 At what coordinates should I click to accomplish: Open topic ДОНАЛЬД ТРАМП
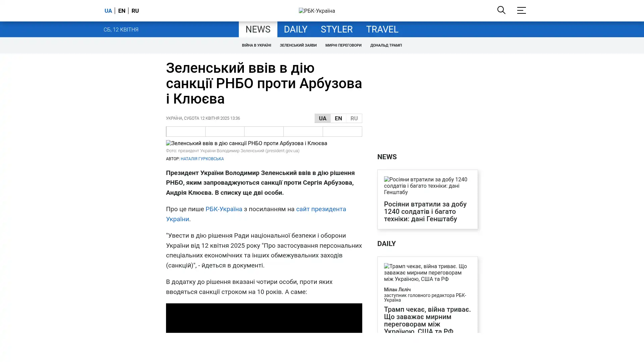point(386,45)
